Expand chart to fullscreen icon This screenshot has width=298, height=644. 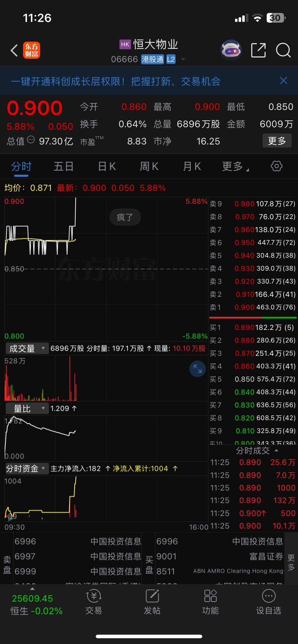click(198, 368)
